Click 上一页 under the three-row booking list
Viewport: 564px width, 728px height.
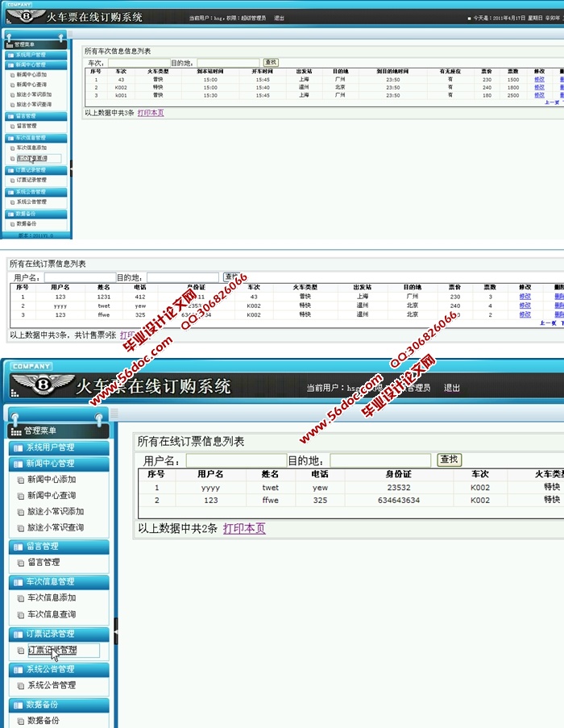(548, 322)
